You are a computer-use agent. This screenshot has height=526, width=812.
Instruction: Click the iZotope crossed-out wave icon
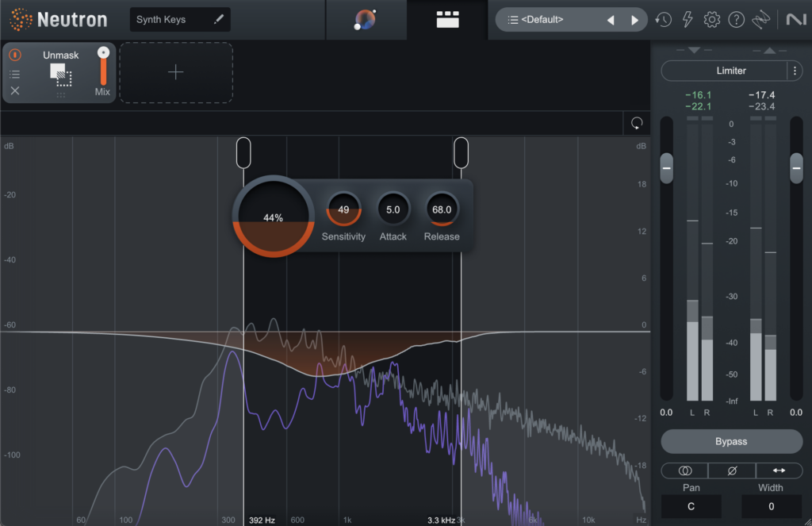point(760,20)
